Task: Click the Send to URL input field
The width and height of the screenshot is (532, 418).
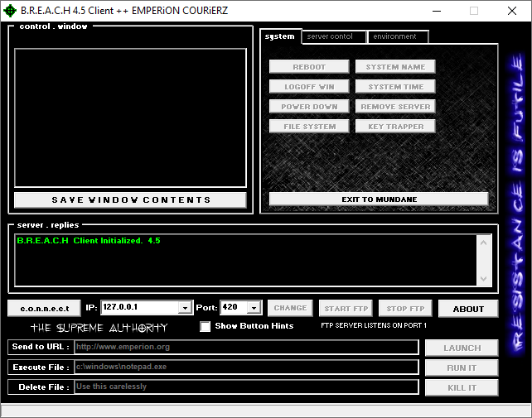Action: [x=246, y=347]
